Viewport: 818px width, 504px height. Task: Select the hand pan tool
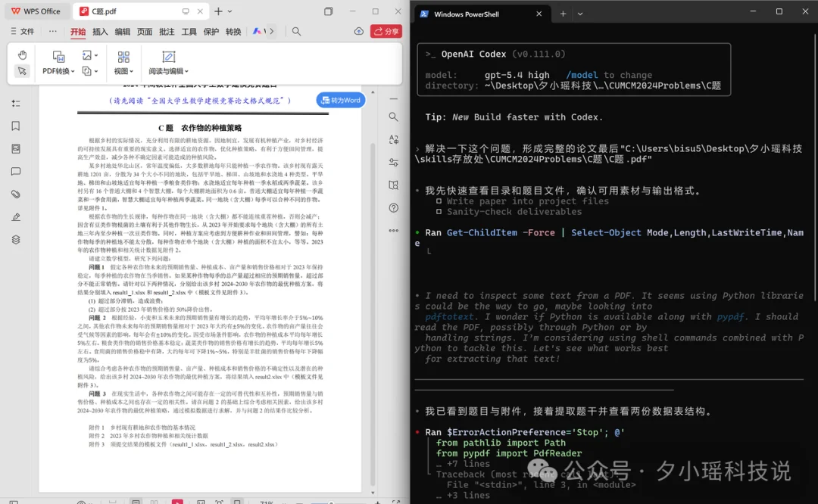point(23,54)
